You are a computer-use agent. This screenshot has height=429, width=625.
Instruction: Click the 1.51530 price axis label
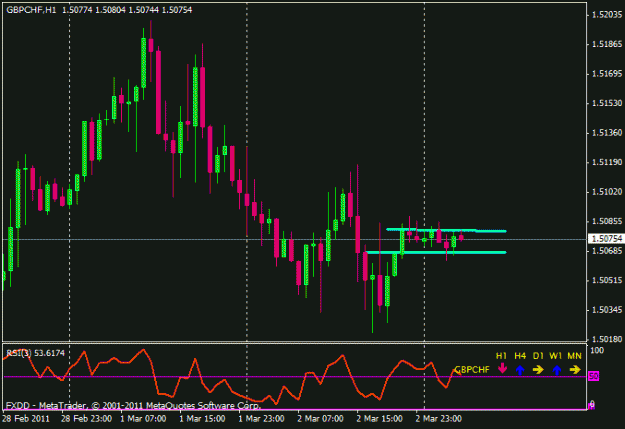[x=607, y=103]
